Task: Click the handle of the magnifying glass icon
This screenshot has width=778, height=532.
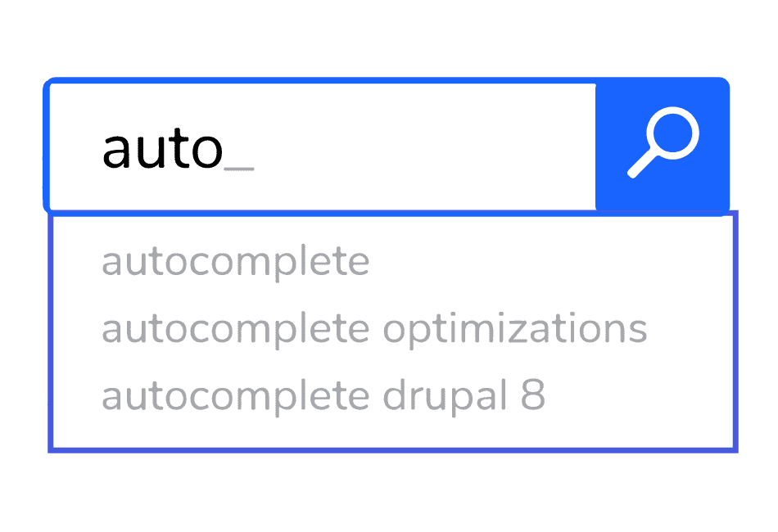Action: (x=641, y=164)
